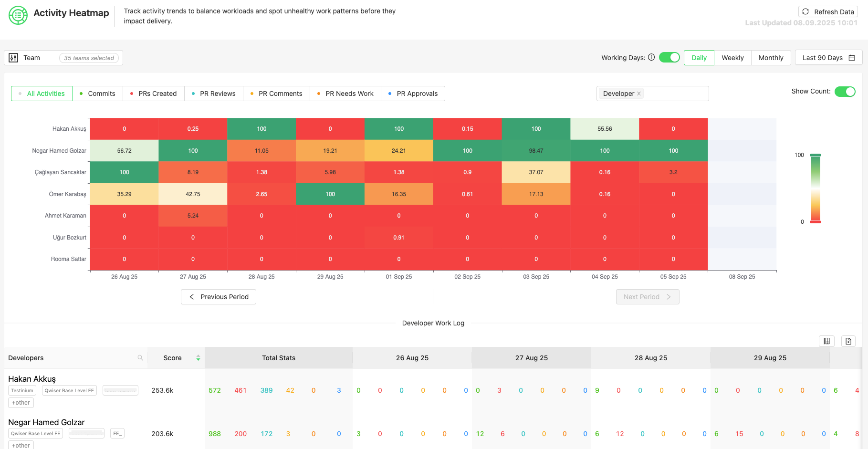The image size is (868, 449).
Task: Open the table column settings icon
Action: click(x=827, y=341)
